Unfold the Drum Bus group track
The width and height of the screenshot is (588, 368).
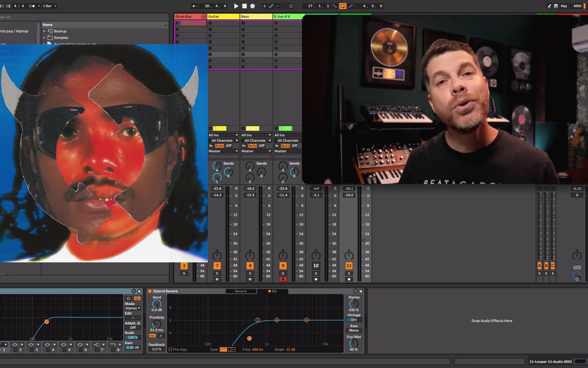pyautogui.click(x=203, y=16)
